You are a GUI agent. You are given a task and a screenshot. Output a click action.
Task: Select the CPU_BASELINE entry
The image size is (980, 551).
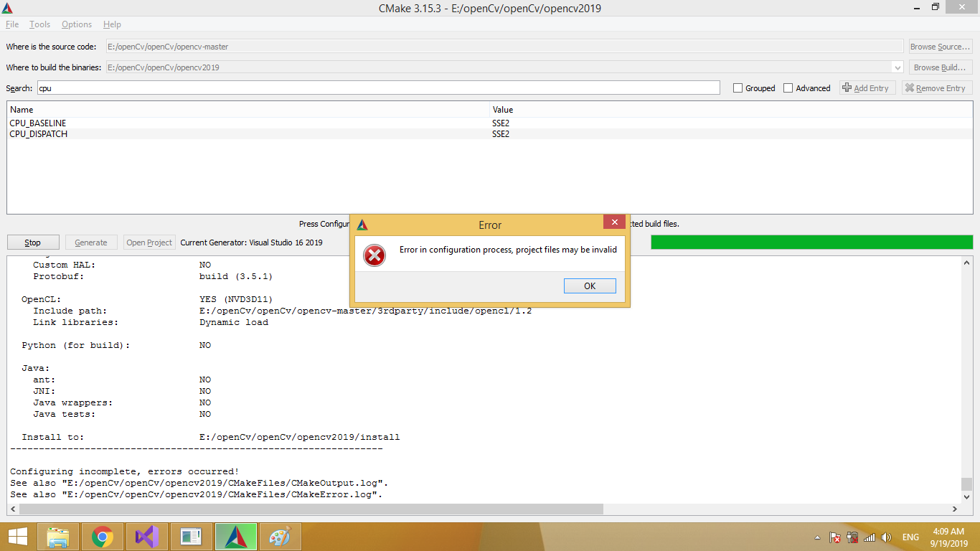[38, 123]
